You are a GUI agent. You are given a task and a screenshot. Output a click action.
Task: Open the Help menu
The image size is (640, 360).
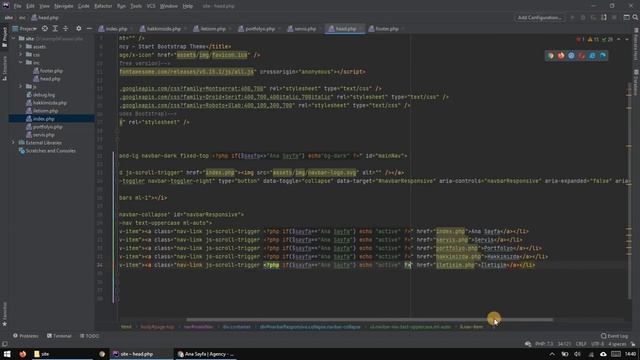[187, 6]
